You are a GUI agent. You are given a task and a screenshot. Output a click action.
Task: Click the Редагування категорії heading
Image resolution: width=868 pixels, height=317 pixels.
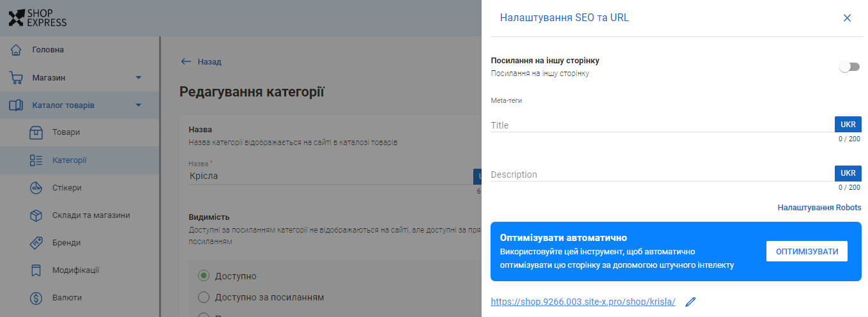tap(252, 91)
